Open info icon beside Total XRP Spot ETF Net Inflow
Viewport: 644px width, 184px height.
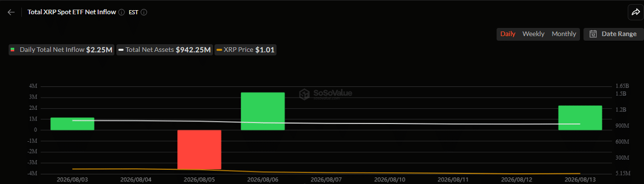pyautogui.click(x=121, y=12)
